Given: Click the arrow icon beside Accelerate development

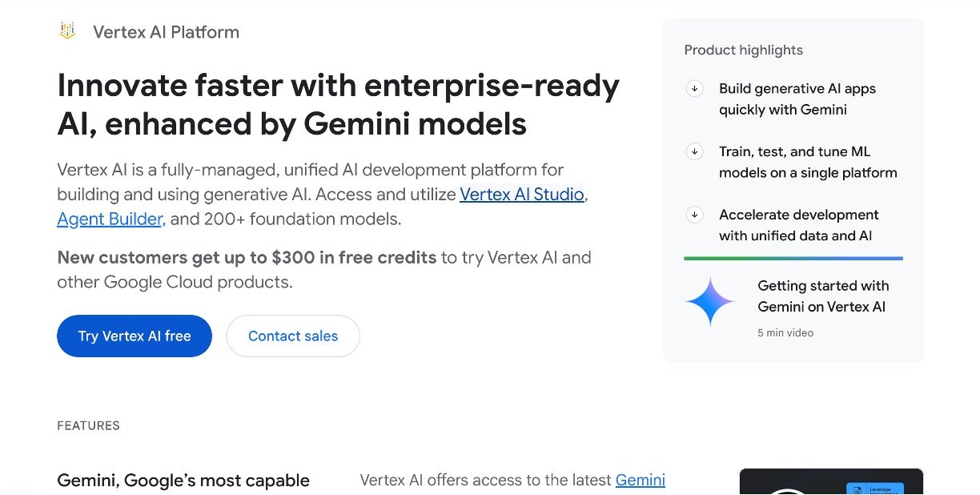Looking at the screenshot, I should pyautogui.click(x=694, y=215).
